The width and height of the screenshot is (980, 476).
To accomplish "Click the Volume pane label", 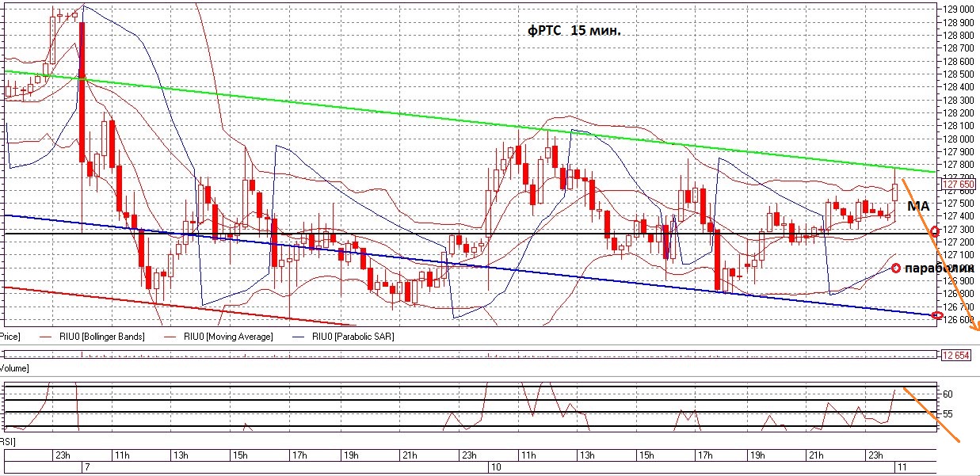I will tap(14, 368).
